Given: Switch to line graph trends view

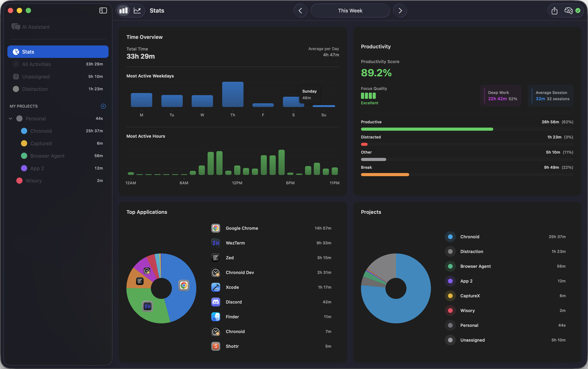Looking at the screenshot, I should click(x=137, y=10).
